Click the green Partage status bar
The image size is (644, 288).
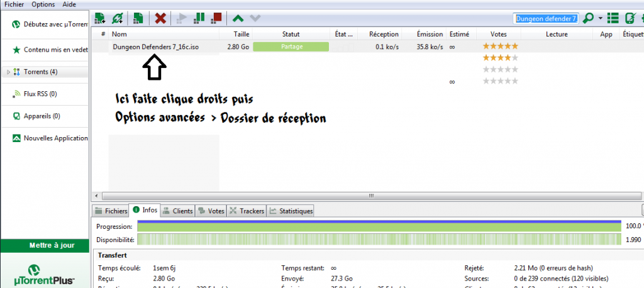pyautogui.click(x=291, y=47)
